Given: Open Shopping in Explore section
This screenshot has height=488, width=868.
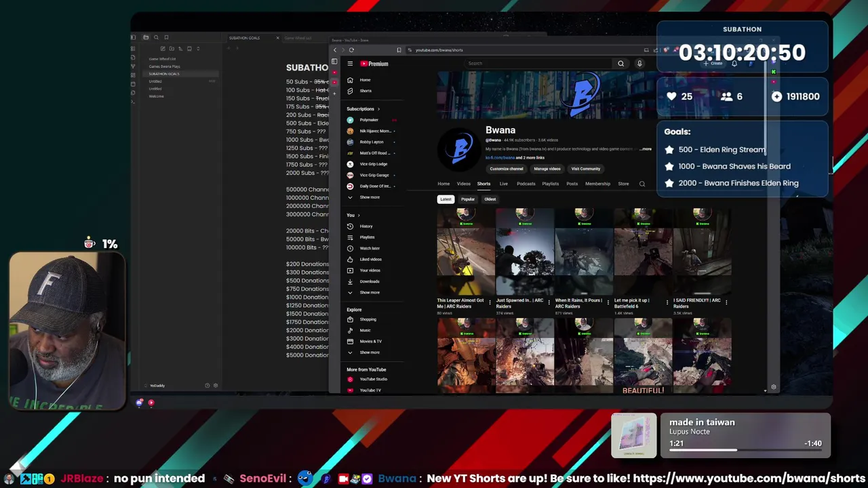Looking at the screenshot, I should pyautogui.click(x=367, y=319).
